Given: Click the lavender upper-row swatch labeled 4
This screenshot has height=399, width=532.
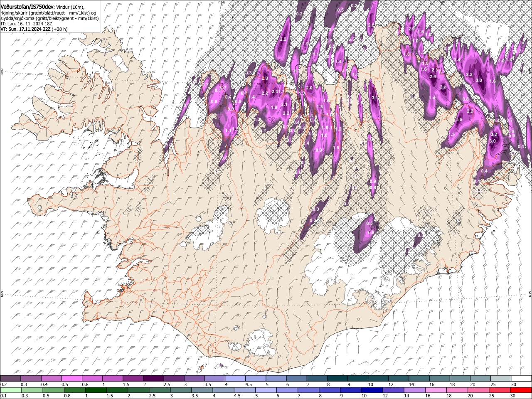Looking at the screenshot, I should click(235, 379).
